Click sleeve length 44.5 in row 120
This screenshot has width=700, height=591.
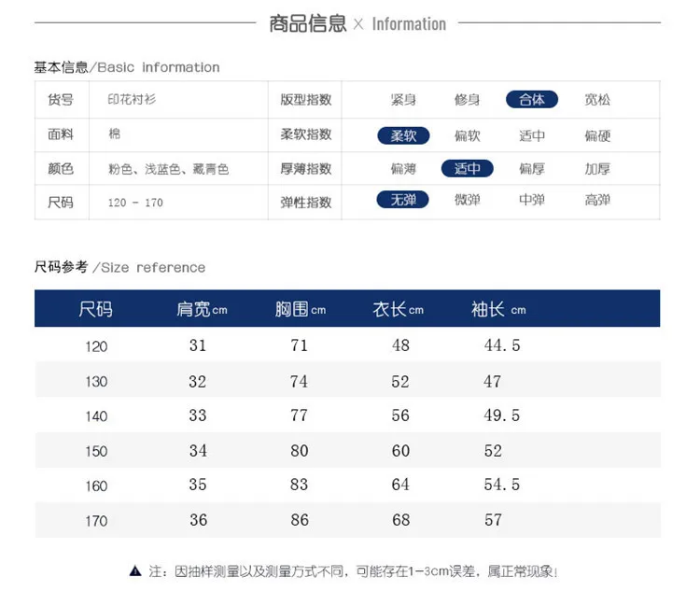(x=502, y=345)
